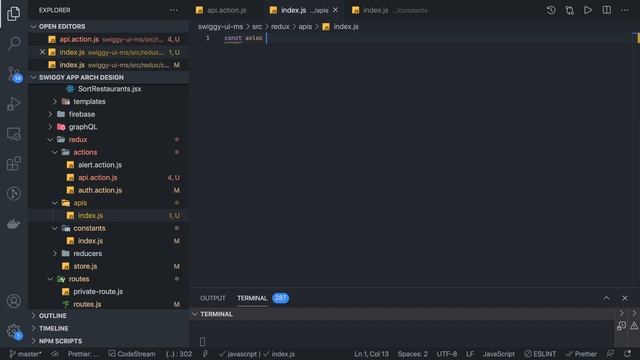Open routes.js file
The height and width of the screenshot is (360, 640).
(108, 304)
